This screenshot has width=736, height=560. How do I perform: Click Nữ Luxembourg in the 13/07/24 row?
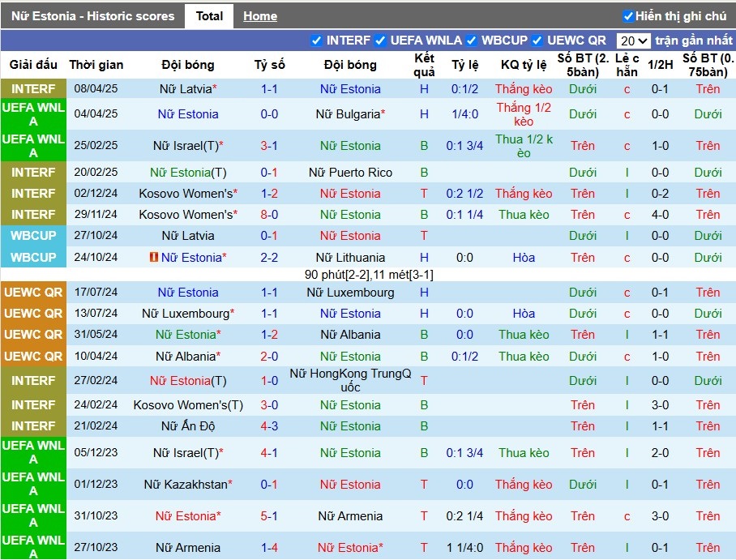click(x=186, y=314)
